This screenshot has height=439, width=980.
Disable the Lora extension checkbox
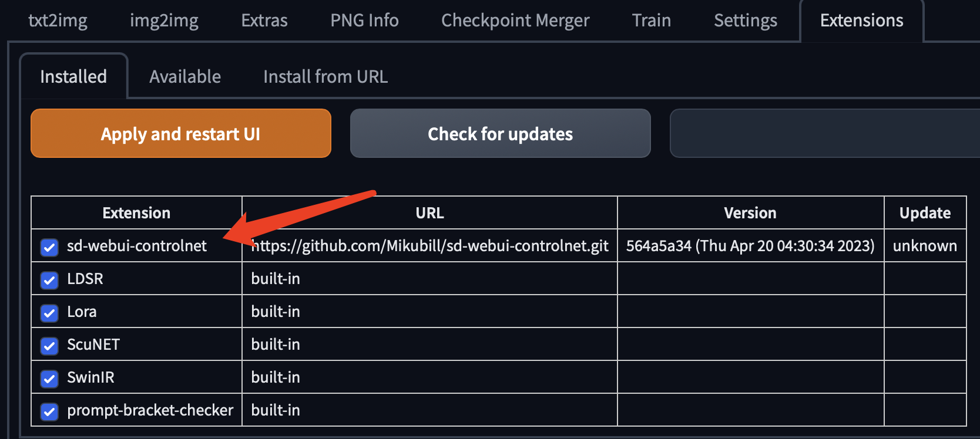click(x=49, y=313)
